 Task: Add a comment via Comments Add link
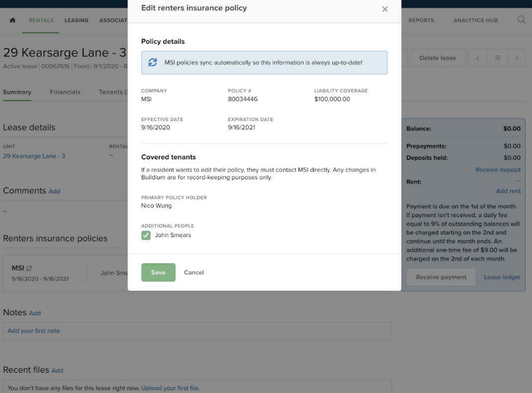54,192
